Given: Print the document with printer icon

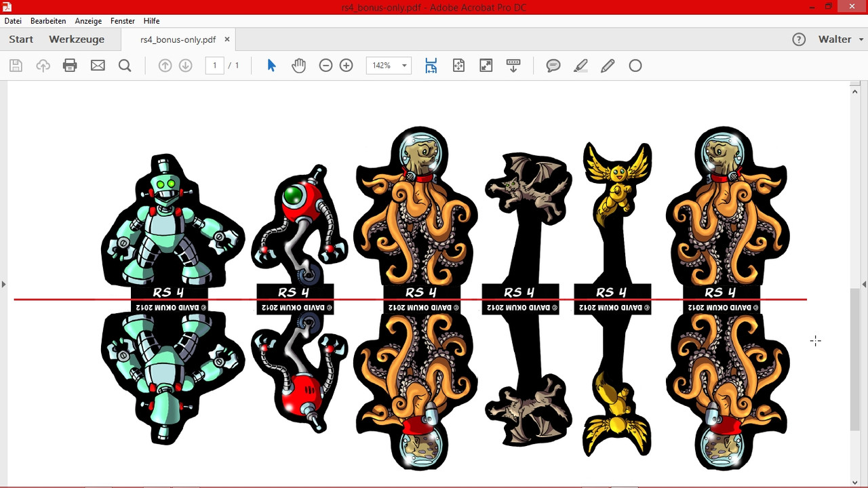Looking at the screenshot, I should 70,66.
